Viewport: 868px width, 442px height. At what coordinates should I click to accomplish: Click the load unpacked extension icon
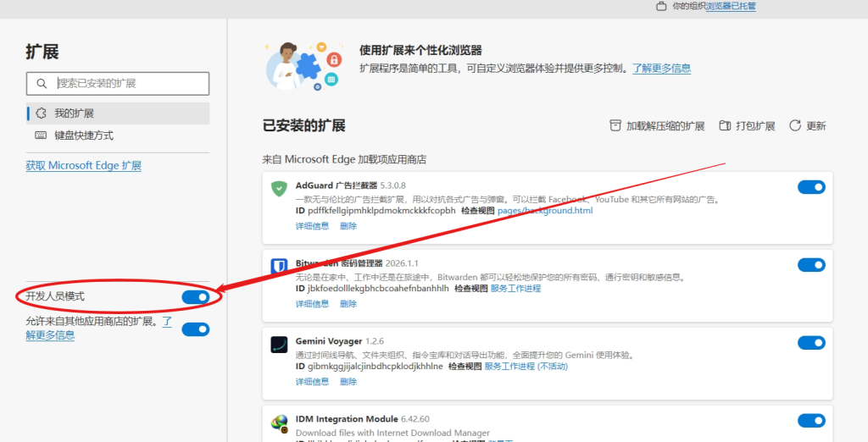pyautogui.click(x=615, y=125)
